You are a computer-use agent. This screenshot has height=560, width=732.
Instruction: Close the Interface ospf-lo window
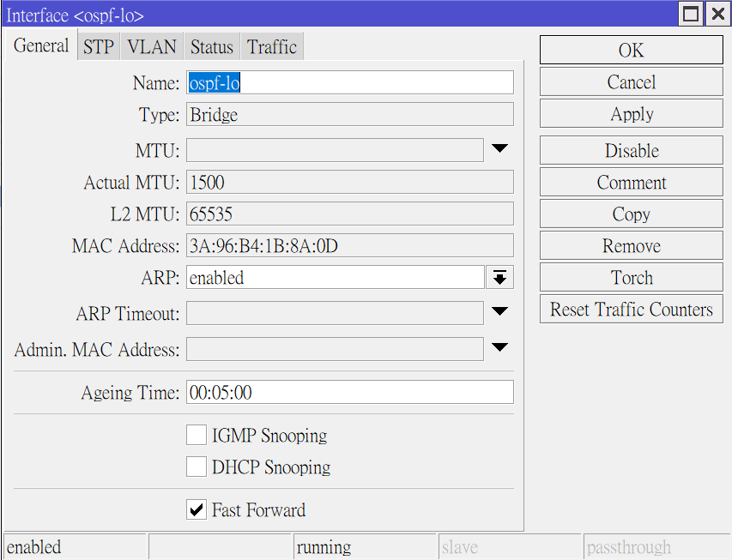tap(717, 15)
